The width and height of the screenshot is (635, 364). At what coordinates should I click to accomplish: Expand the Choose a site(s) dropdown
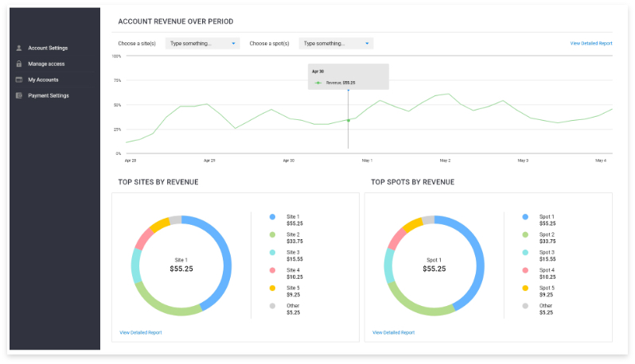coord(202,44)
